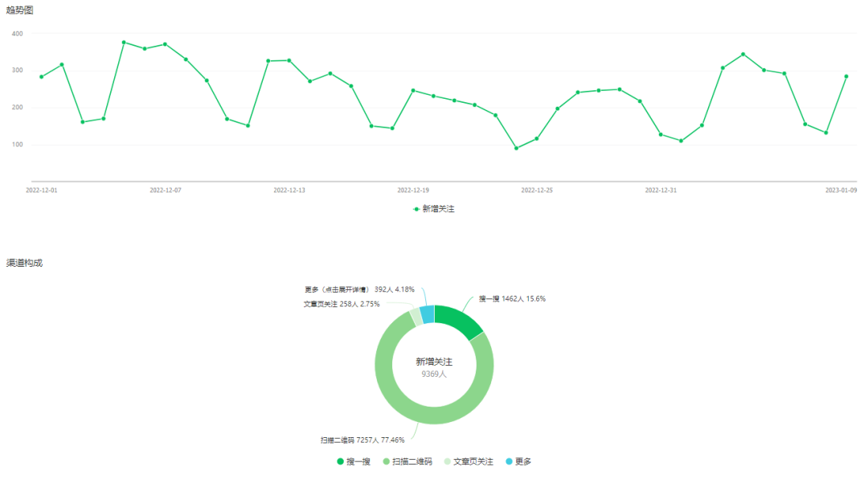The width and height of the screenshot is (868, 479).
Task: Click the 搜一搜 1462人 15.6% label
Action: coord(512,298)
